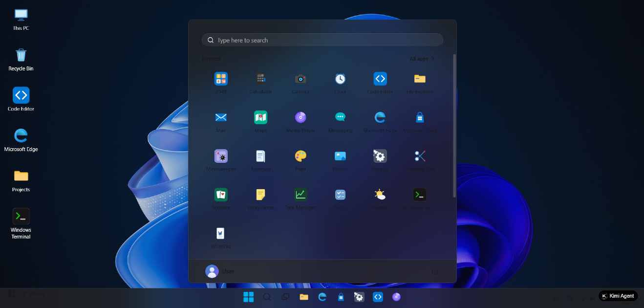Open the User account profile
This screenshot has width=644, height=308.
point(220,271)
